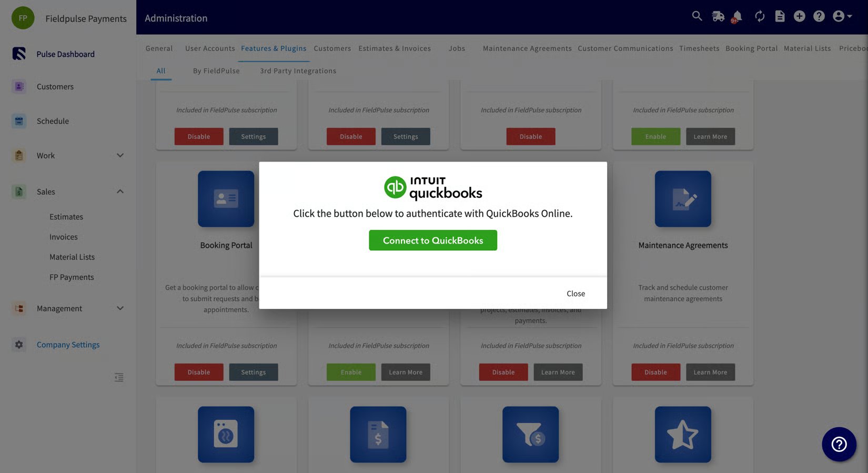Open FP Payments in sidebar

pos(72,277)
